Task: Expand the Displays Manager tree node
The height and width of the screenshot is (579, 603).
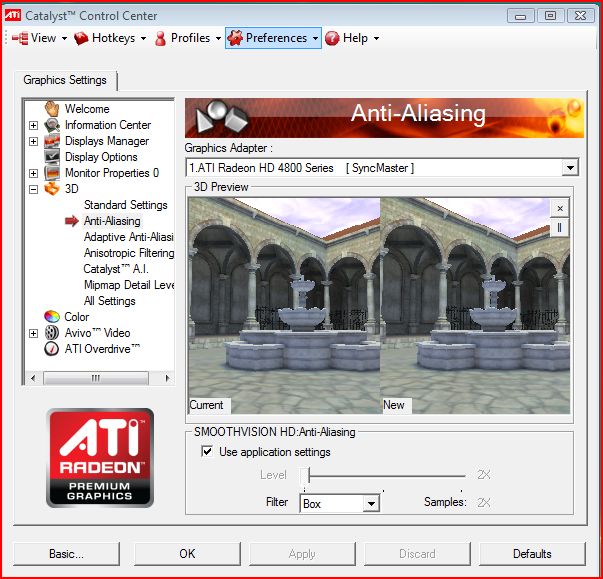Action: tap(33, 141)
